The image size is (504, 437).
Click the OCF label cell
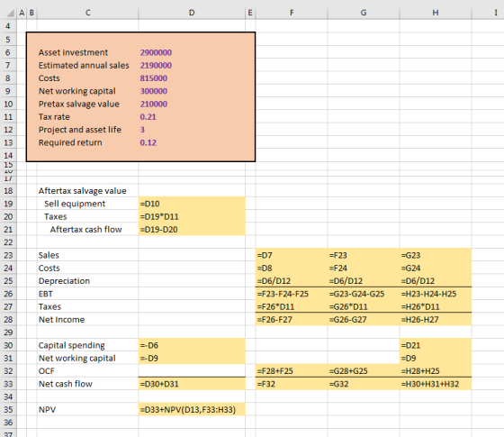tap(88, 371)
